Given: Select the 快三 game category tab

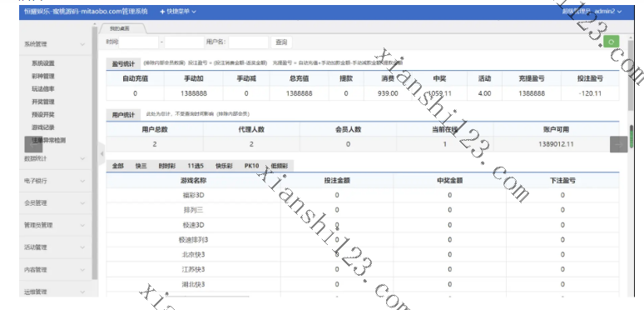Looking at the screenshot, I should 141,166.
